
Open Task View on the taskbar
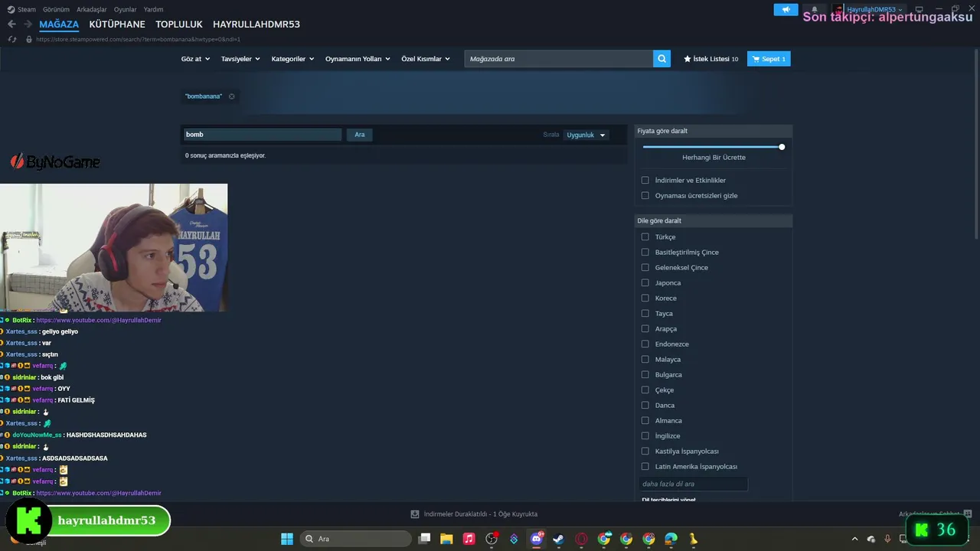coord(424,539)
